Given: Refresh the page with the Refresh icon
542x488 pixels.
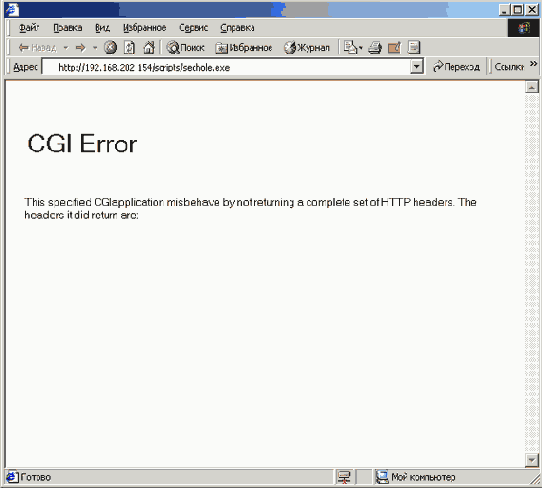Looking at the screenshot, I should [x=129, y=47].
